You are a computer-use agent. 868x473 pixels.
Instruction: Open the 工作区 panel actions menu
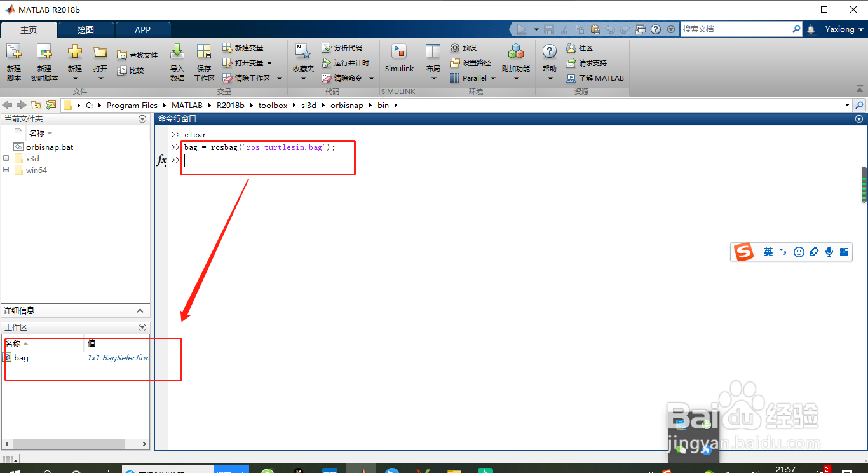(142, 327)
